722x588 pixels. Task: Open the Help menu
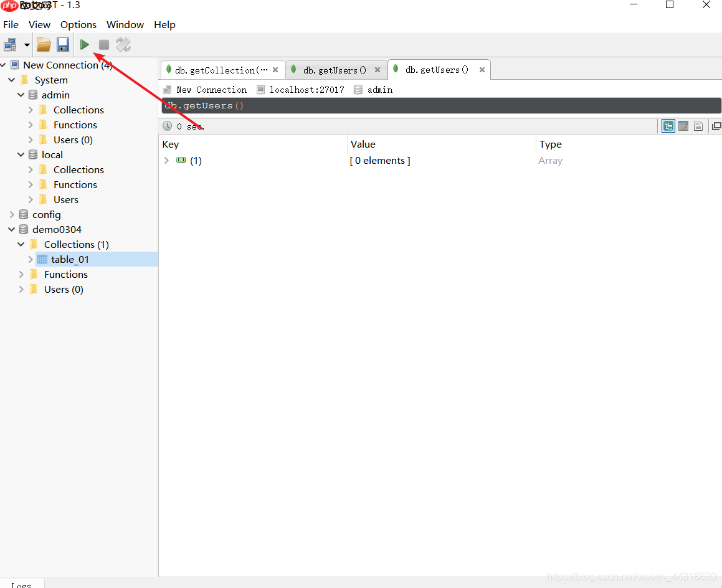[164, 24]
